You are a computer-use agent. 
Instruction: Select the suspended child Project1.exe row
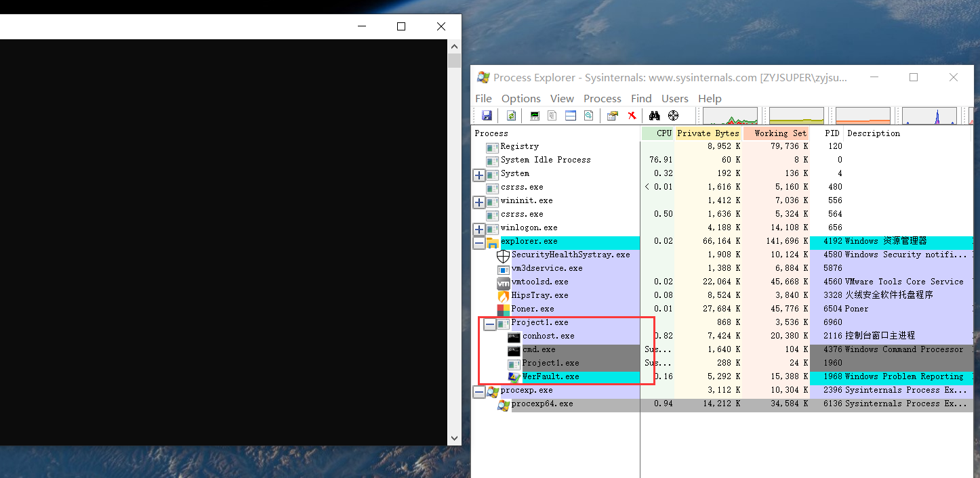click(x=722, y=363)
